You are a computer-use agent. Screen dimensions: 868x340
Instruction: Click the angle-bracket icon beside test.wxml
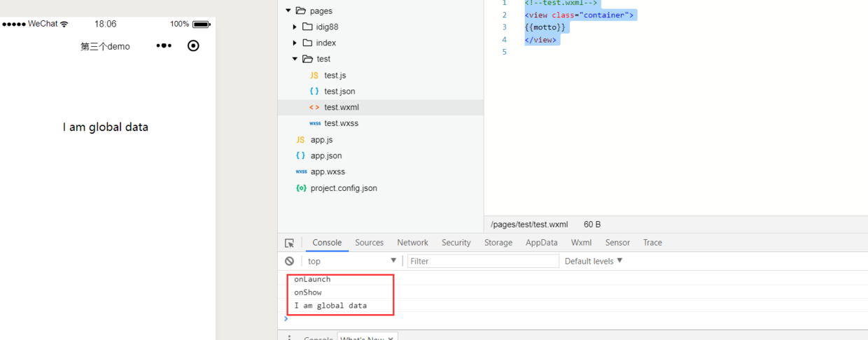click(x=314, y=107)
